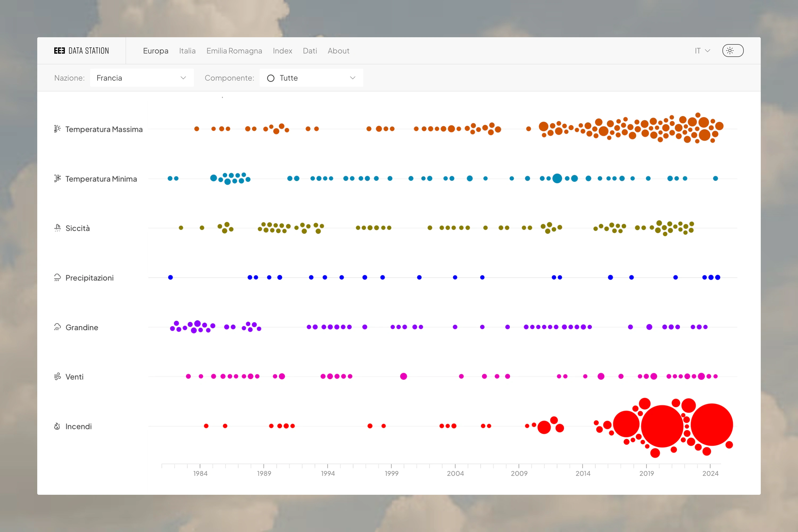Screen dimensions: 798x532
Task: Click the large blue Temperatura Minima bubble
Action: tap(557, 178)
